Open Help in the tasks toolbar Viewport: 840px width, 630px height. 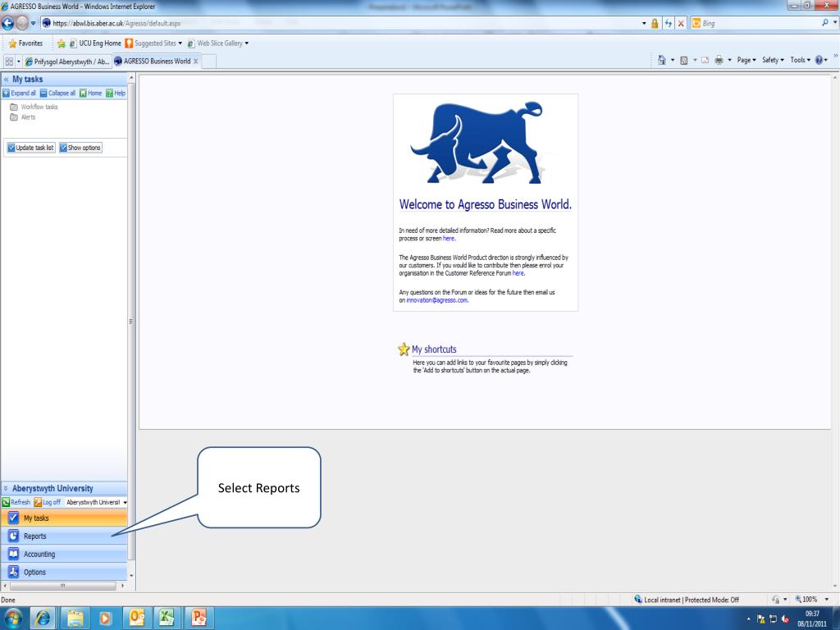(x=116, y=94)
